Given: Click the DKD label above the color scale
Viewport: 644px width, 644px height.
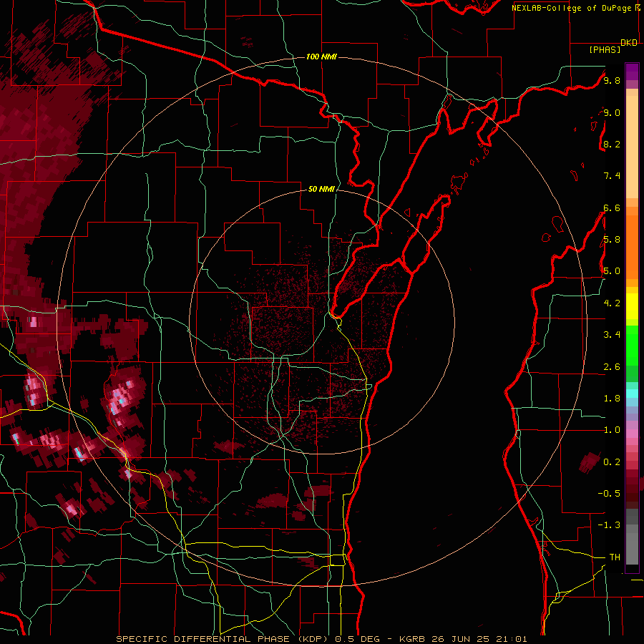Looking at the screenshot, I should click(629, 43).
